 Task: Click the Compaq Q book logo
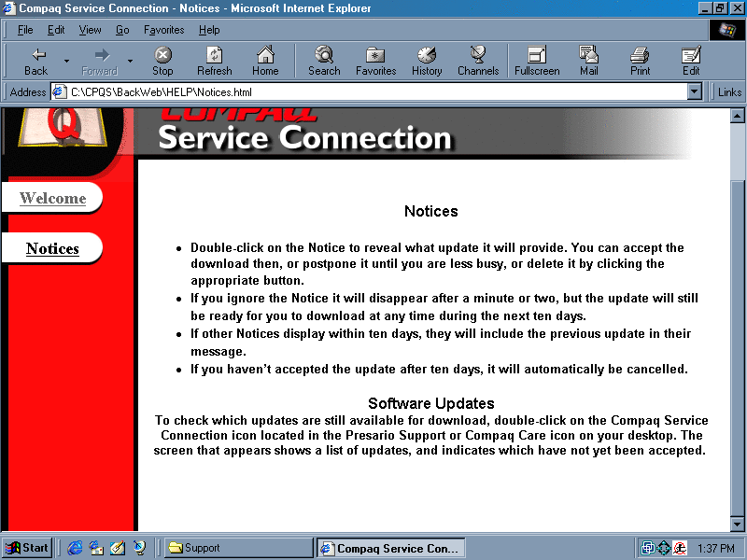pyautogui.click(x=62, y=128)
